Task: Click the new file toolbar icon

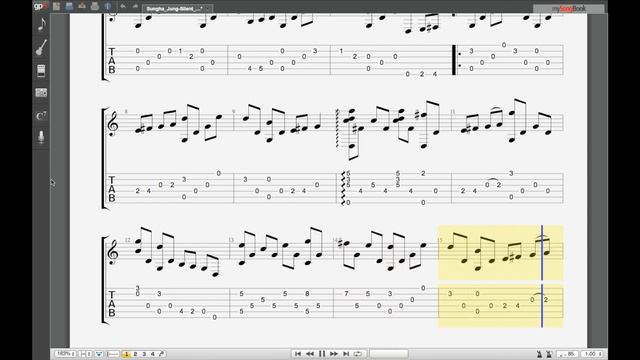Action: click(x=56, y=6)
